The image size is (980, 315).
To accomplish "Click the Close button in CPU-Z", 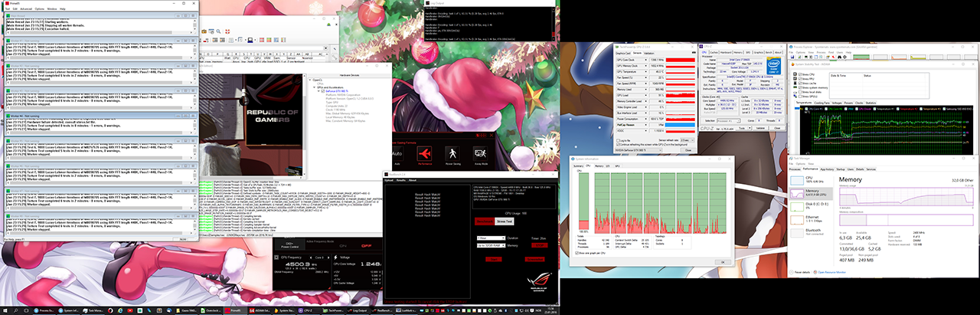I will pyautogui.click(x=777, y=128).
